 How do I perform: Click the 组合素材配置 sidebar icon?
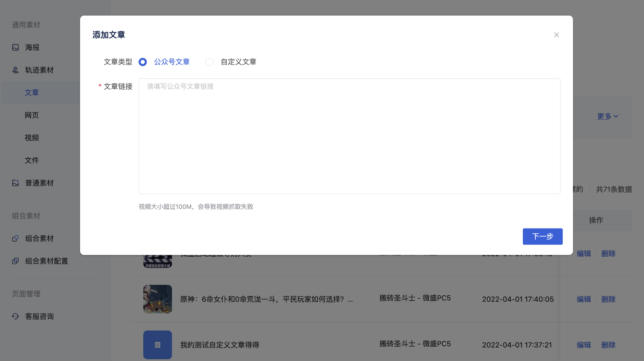(x=16, y=261)
